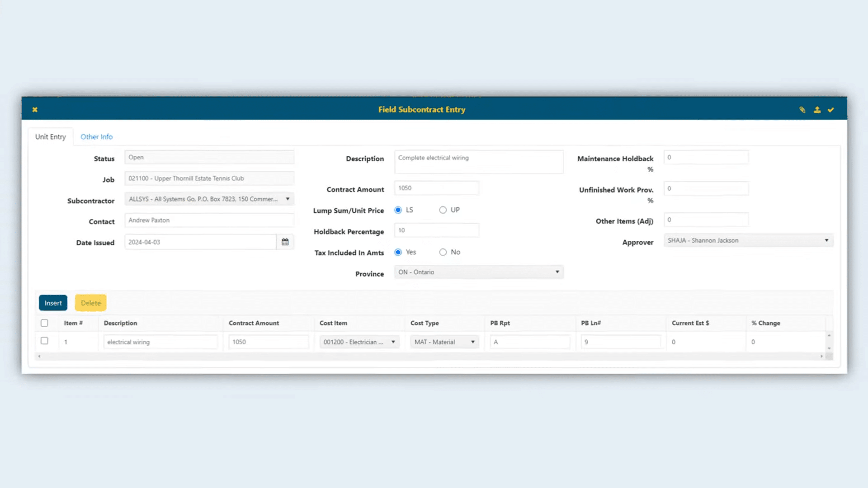Expand the ON - Ontario province list
Screen dimensions: 868x488
coord(557,272)
